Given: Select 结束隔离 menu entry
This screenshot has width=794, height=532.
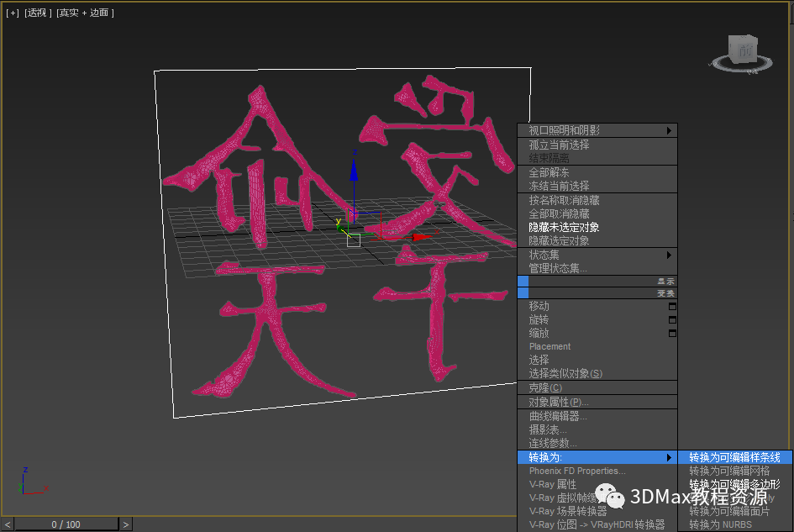Looking at the screenshot, I should click(x=549, y=158).
